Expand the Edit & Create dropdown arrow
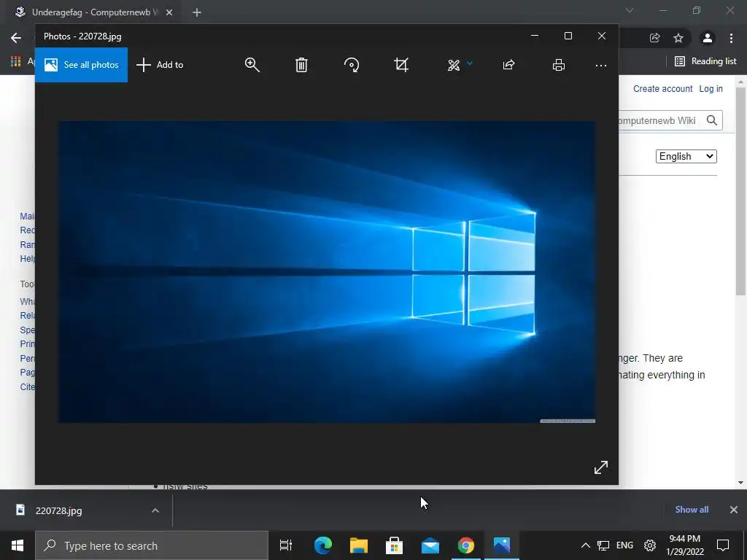Screen dimensions: 747x560 click(x=470, y=63)
